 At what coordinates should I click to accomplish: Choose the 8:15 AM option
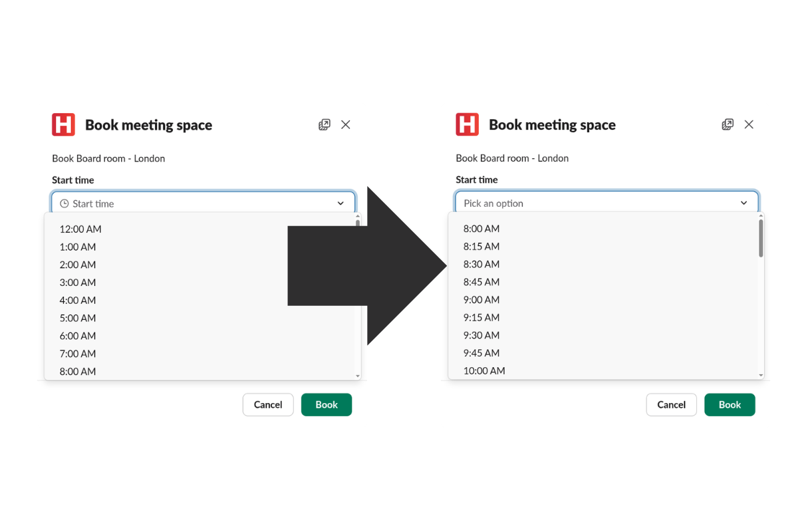481,246
